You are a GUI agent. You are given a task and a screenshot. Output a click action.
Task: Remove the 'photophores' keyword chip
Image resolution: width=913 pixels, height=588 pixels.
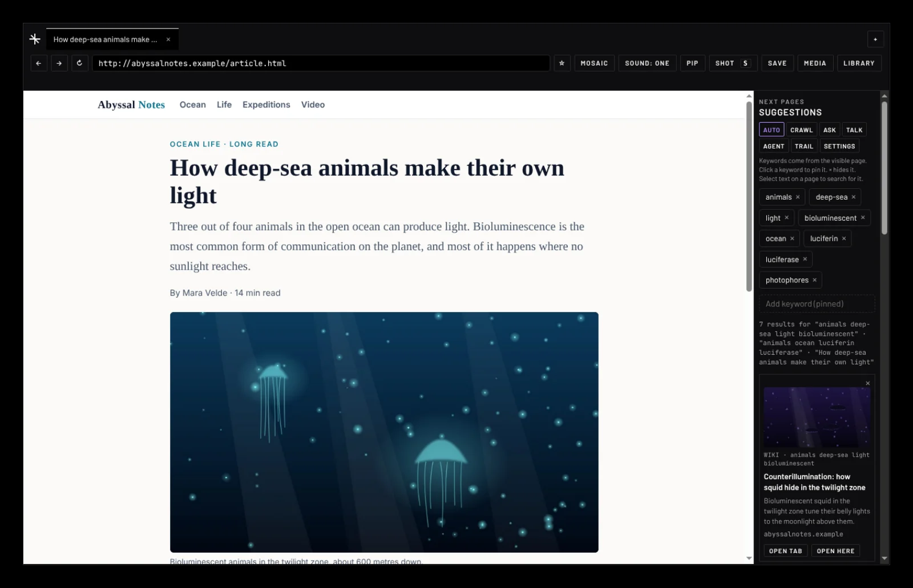814,280
